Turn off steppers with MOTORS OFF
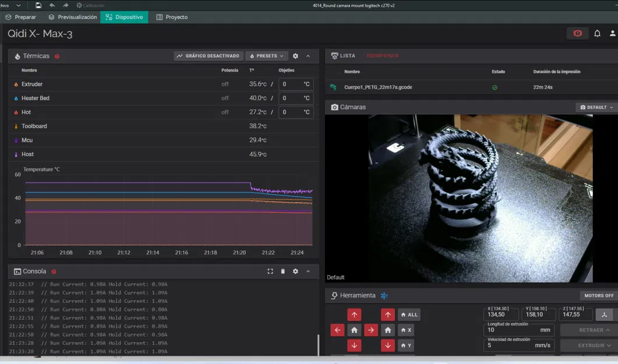 tap(598, 296)
